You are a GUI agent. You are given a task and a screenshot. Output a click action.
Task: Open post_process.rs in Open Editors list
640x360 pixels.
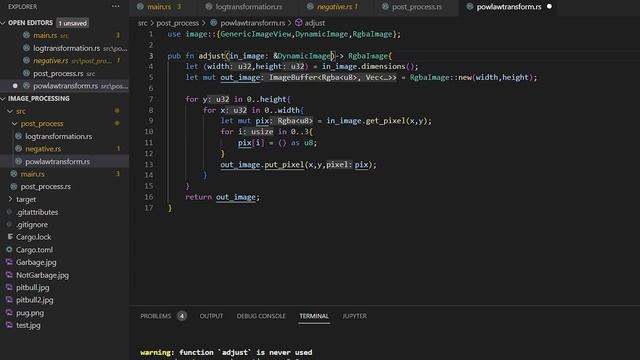(65, 73)
